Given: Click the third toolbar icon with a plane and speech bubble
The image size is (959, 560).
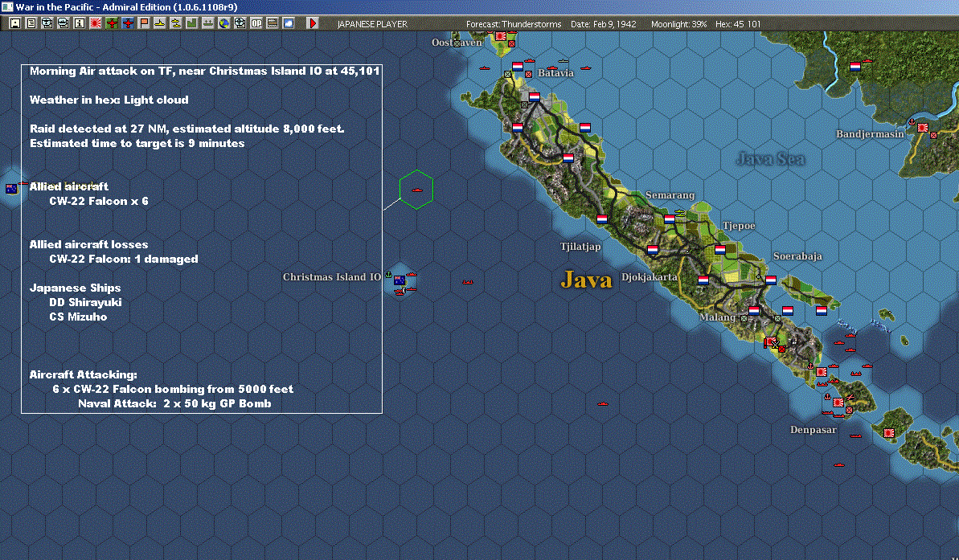Looking at the screenshot, I should tap(47, 23).
